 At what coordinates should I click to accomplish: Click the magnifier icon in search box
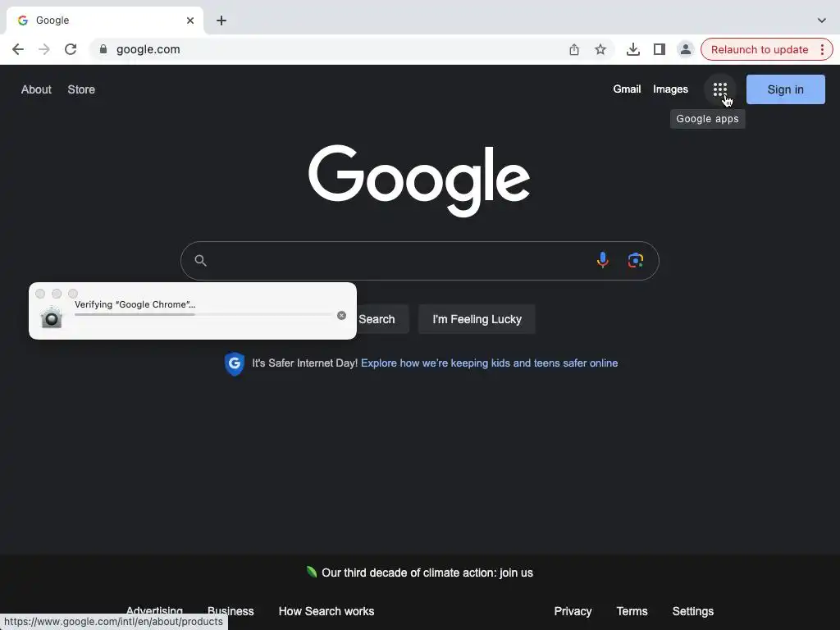pos(200,260)
